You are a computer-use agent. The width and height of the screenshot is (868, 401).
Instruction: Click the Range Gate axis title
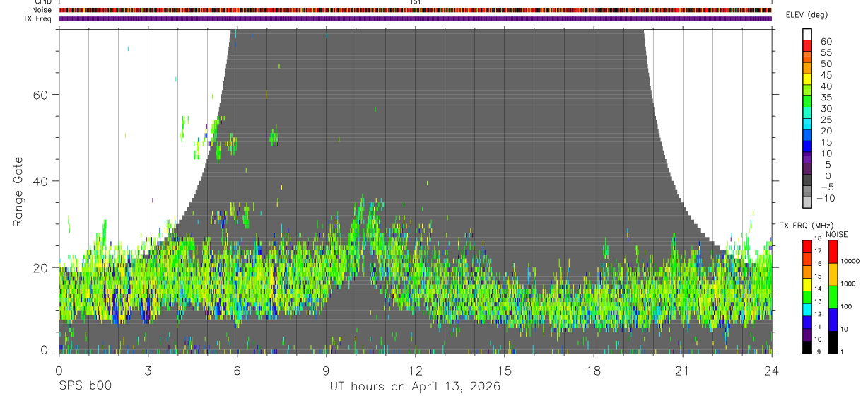(x=19, y=190)
